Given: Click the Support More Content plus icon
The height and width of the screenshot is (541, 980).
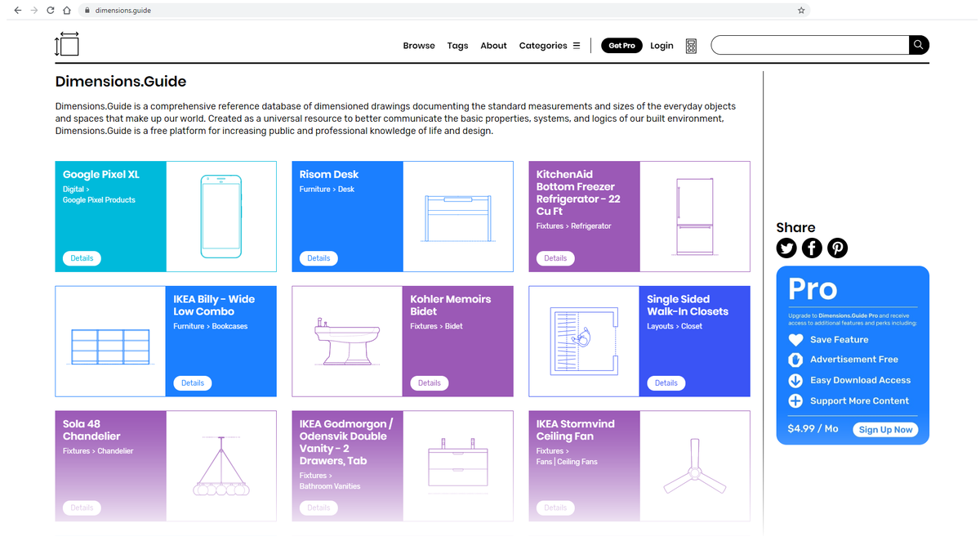Looking at the screenshot, I should point(795,400).
